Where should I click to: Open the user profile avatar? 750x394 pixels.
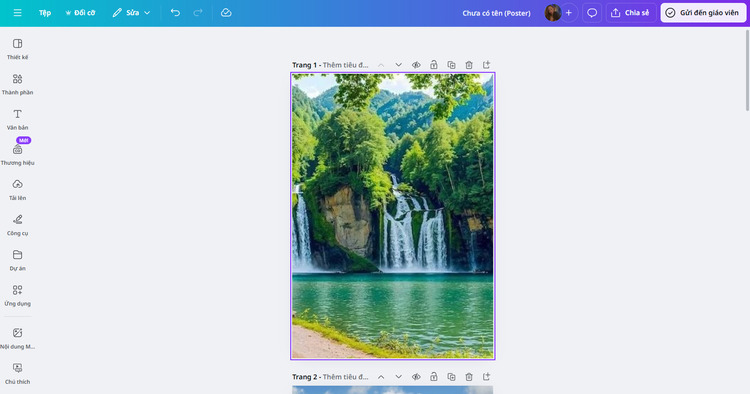pyautogui.click(x=552, y=13)
